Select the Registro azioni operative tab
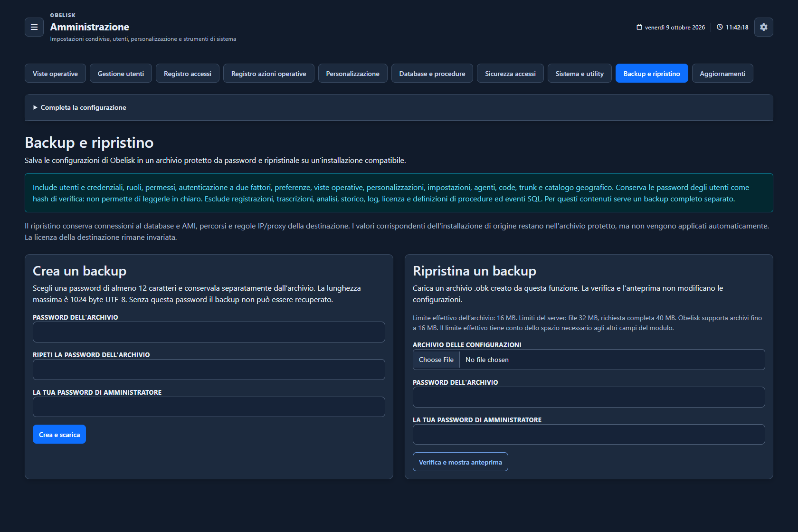 [x=269, y=73]
